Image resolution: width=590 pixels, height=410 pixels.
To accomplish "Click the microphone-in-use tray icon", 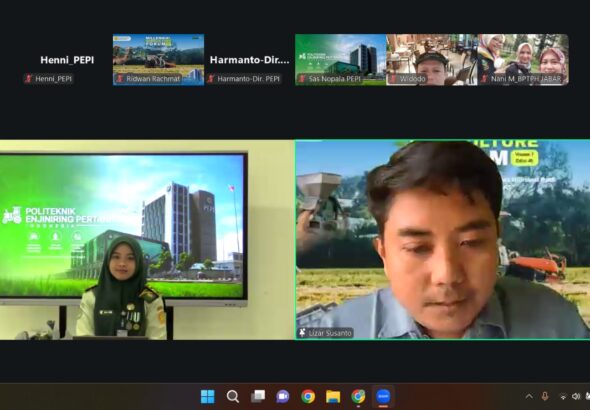I will [544, 396].
